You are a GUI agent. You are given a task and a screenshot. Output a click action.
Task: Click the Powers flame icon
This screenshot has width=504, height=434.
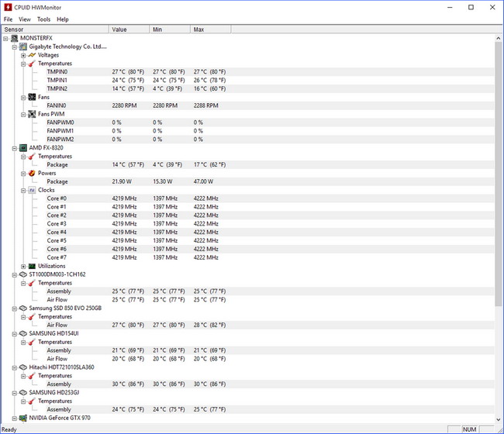coord(32,173)
